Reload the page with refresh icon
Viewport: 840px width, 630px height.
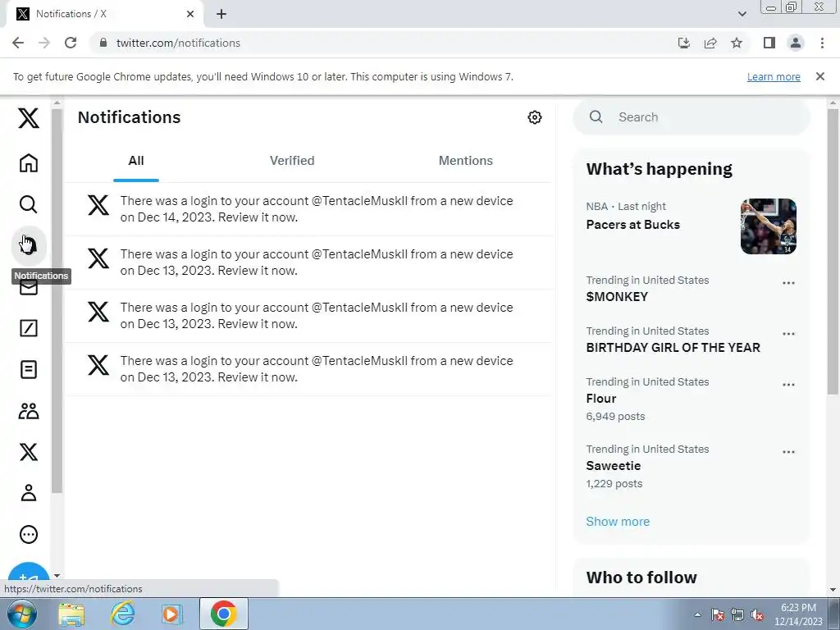(x=71, y=43)
